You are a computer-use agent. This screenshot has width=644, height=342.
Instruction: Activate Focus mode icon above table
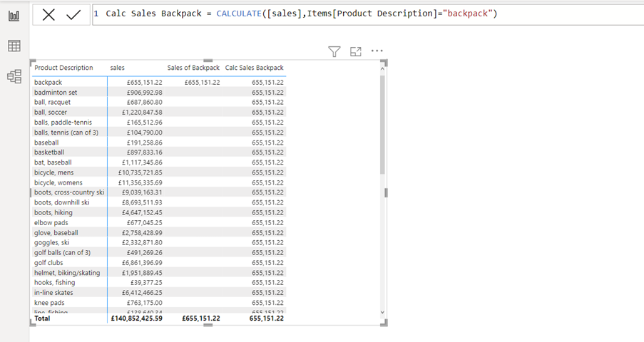356,51
